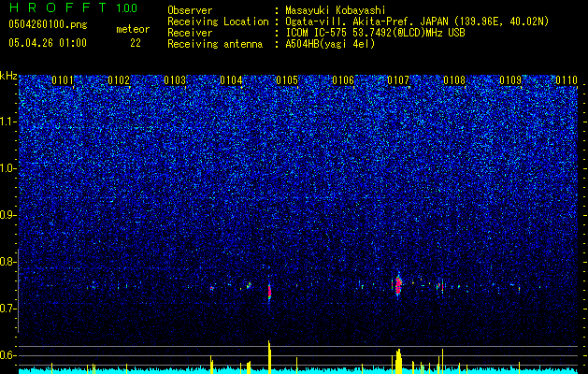This screenshot has height=374, width=588.
Task: Select receiver text ICOM IC-575 53.7492 MHz USB
Action: (375, 33)
